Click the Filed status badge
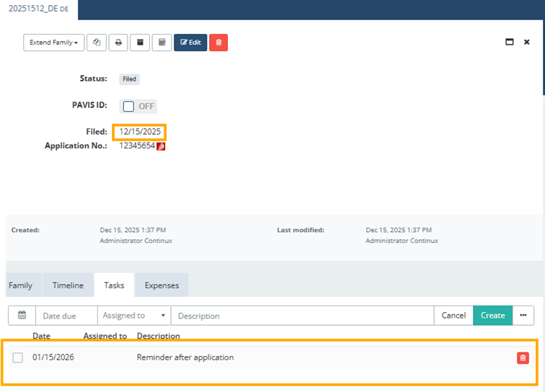Viewport: 545px width, 392px height. coord(129,79)
